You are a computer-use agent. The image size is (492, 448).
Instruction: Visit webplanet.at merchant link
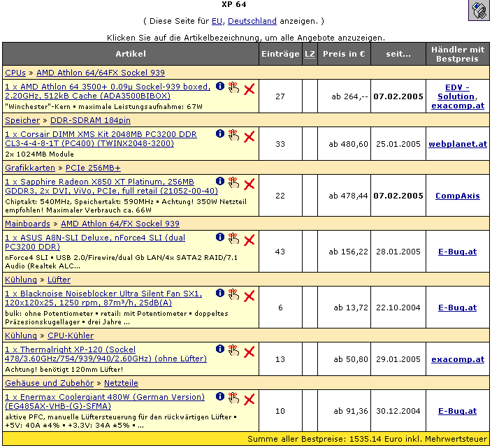tap(458, 144)
